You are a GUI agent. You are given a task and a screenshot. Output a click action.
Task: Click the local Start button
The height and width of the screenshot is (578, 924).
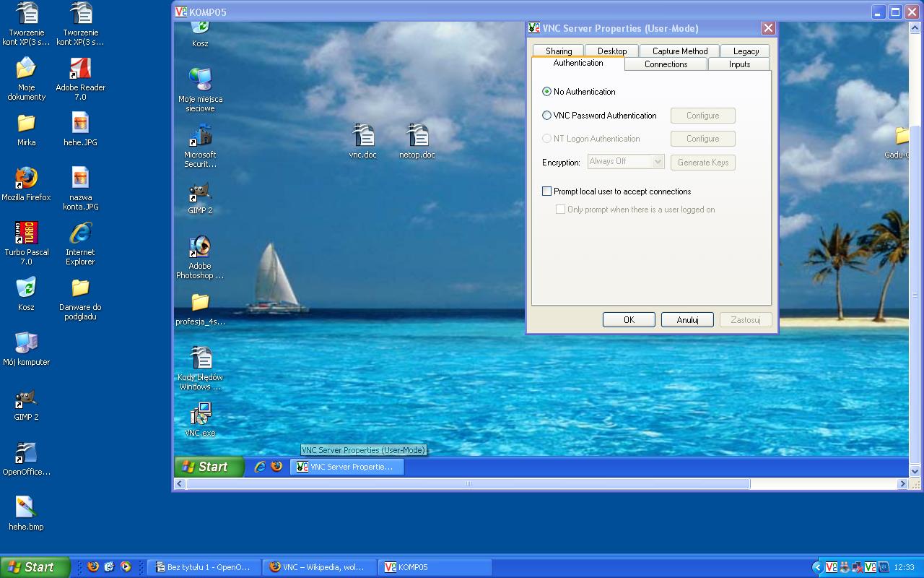(35, 567)
